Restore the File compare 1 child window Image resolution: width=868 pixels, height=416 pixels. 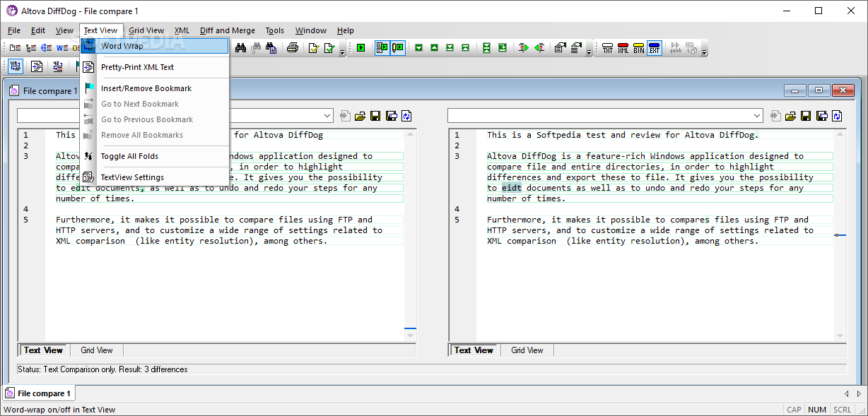click(819, 90)
